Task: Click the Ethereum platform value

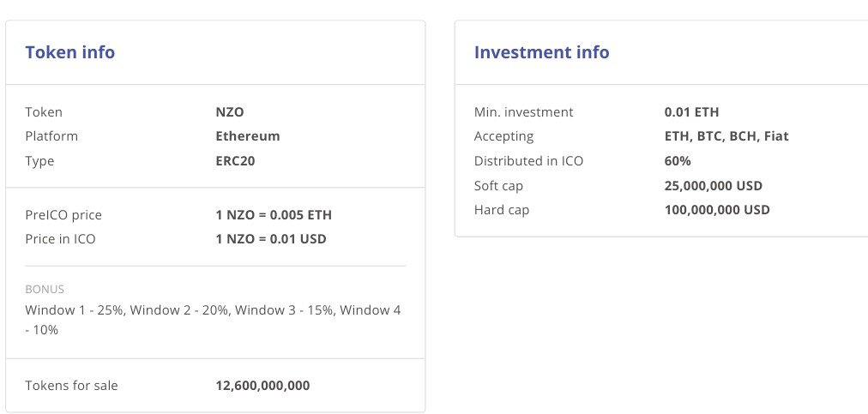Action: click(x=247, y=136)
